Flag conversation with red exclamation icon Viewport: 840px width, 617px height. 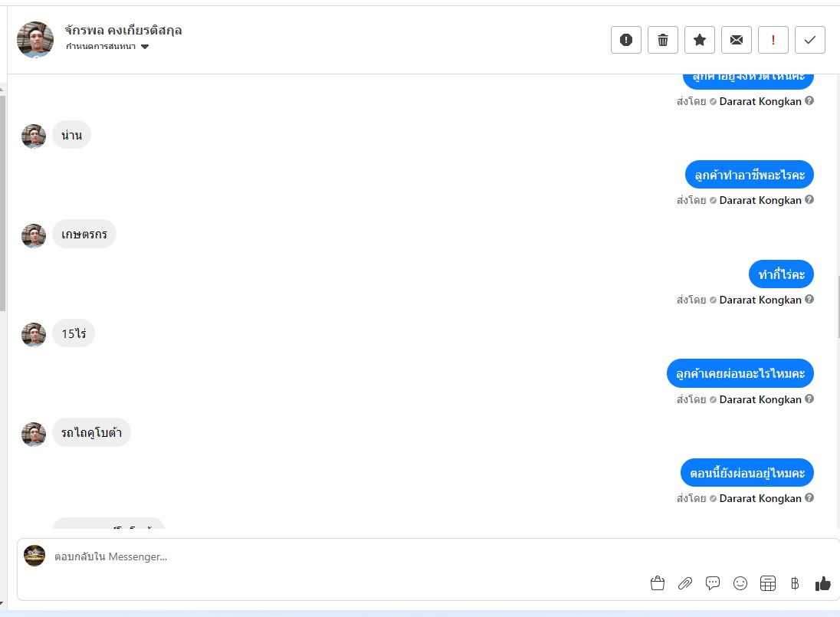click(773, 40)
